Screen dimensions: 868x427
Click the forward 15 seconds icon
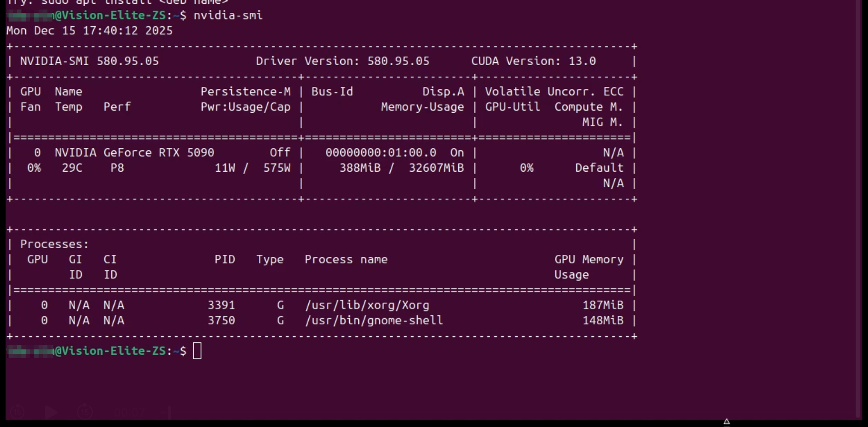coord(85,412)
